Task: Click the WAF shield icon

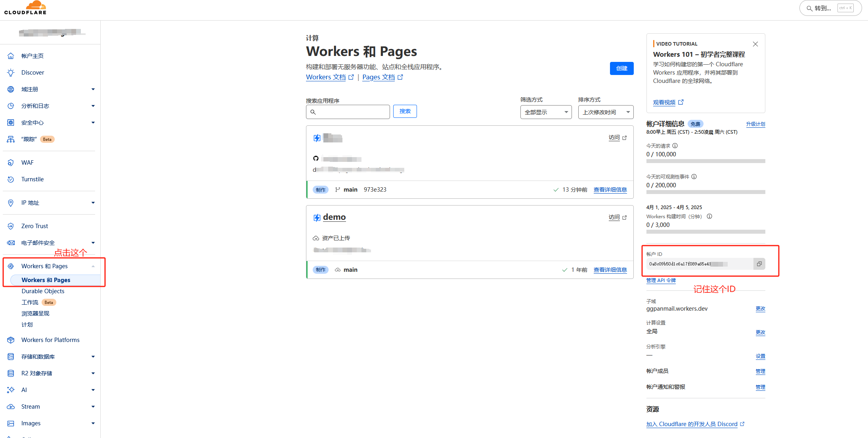Action: click(11, 163)
